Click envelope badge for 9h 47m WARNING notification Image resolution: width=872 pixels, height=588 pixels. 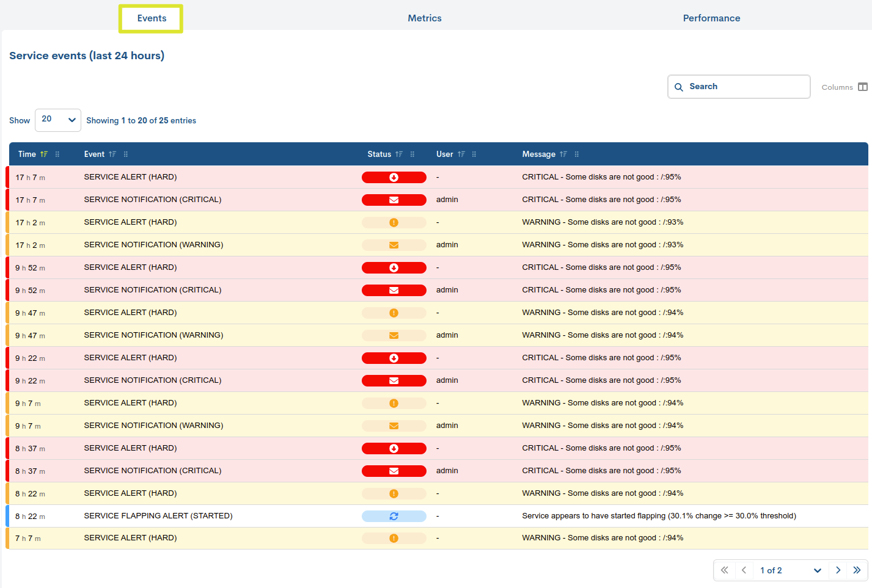point(394,335)
